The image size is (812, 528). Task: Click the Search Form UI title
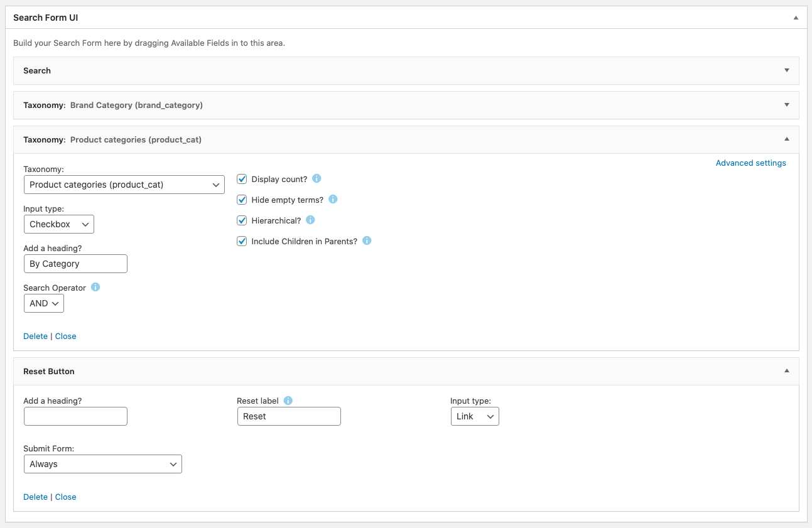45,18
